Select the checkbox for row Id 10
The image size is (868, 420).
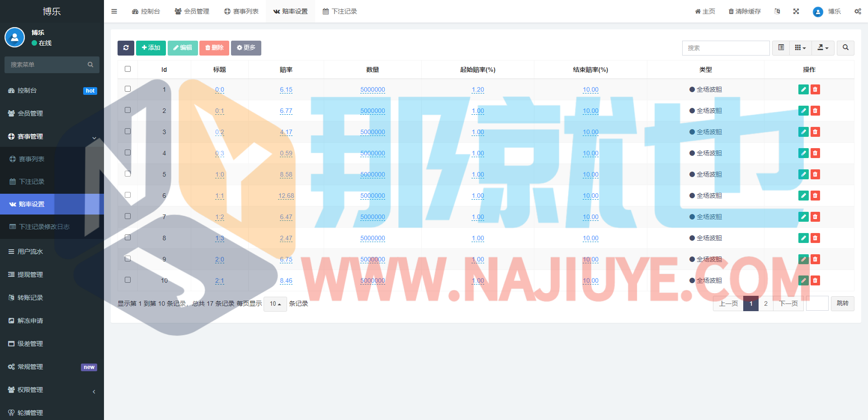pyautogui.click(x=127, y=280)
